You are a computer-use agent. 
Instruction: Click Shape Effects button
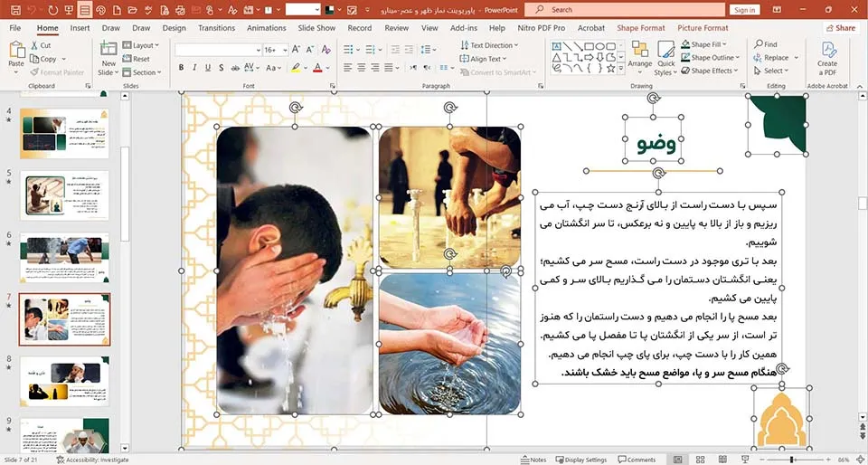point(710,71)
